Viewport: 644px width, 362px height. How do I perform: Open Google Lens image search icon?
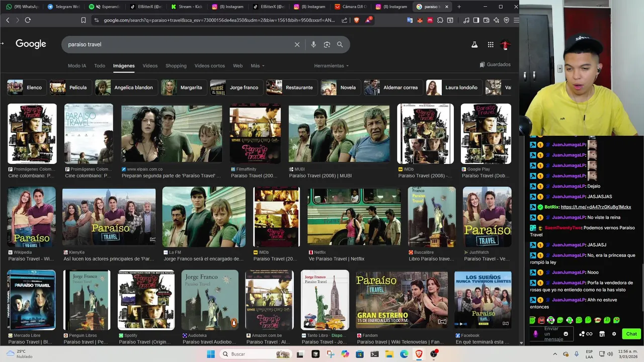(x=327, y=44)
